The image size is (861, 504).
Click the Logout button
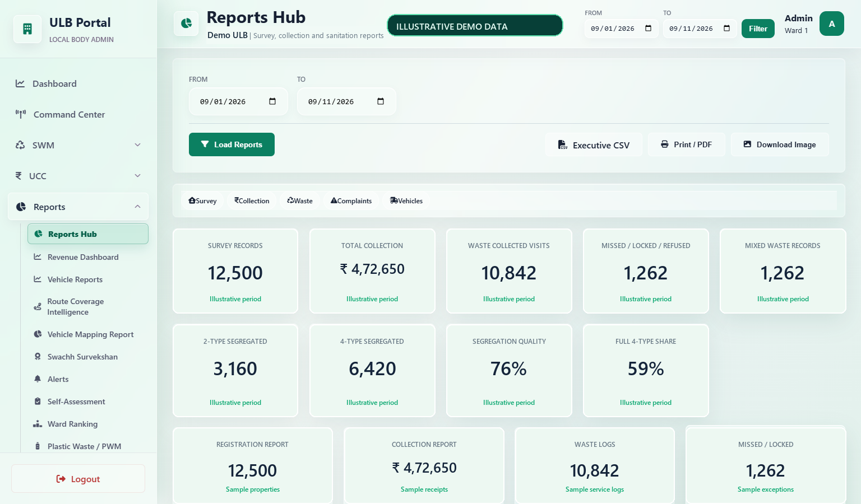point(78,479)
